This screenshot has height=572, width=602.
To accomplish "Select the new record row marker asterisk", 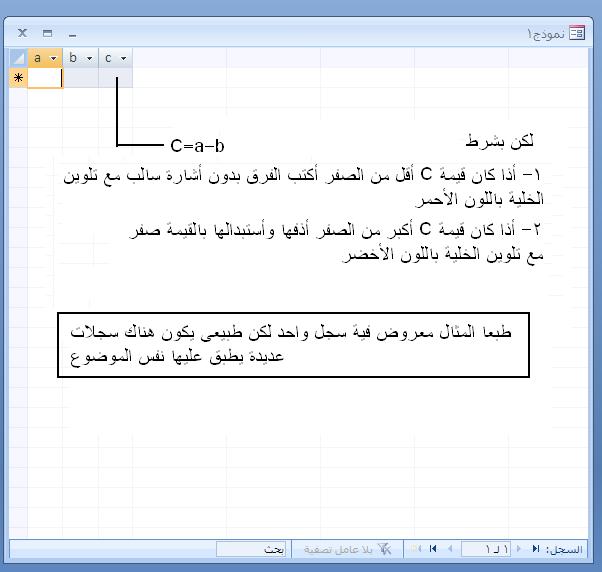I will (18, 78).
